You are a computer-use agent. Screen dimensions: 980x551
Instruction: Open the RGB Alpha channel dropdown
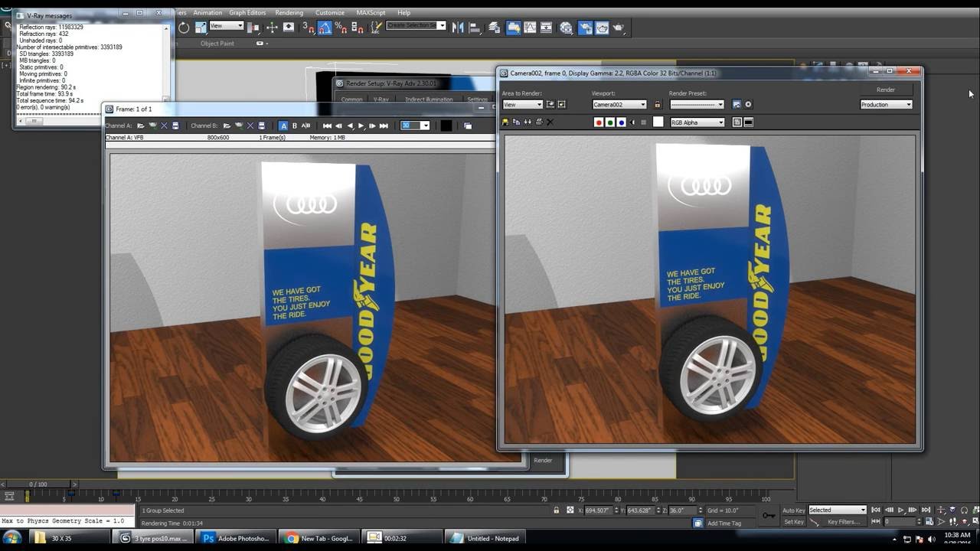pos(697,122)
